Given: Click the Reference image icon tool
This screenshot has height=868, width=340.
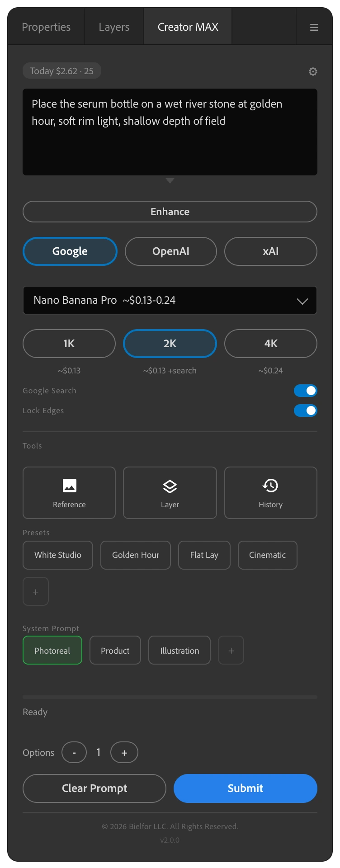Looking at the screenshot, I should coord(69,493).
